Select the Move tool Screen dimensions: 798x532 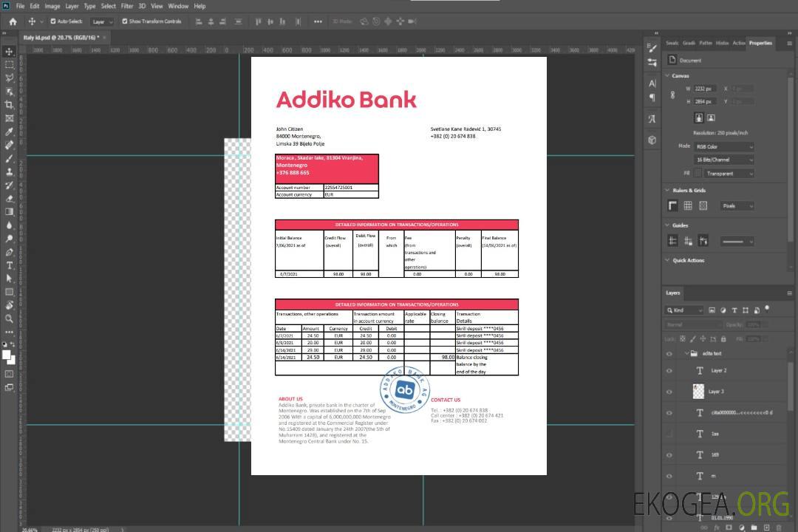(x=9, y=52)
